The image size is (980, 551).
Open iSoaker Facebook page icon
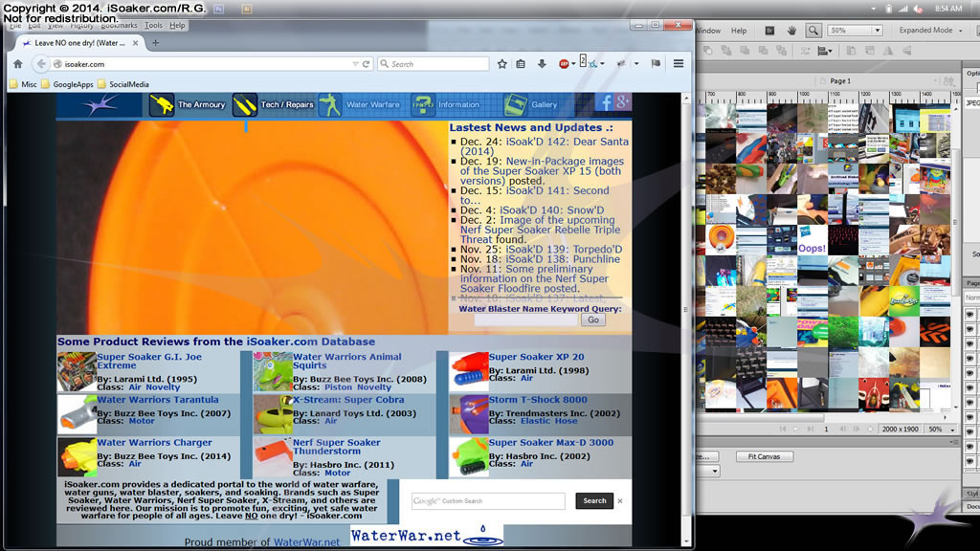[x=605, y=101]
